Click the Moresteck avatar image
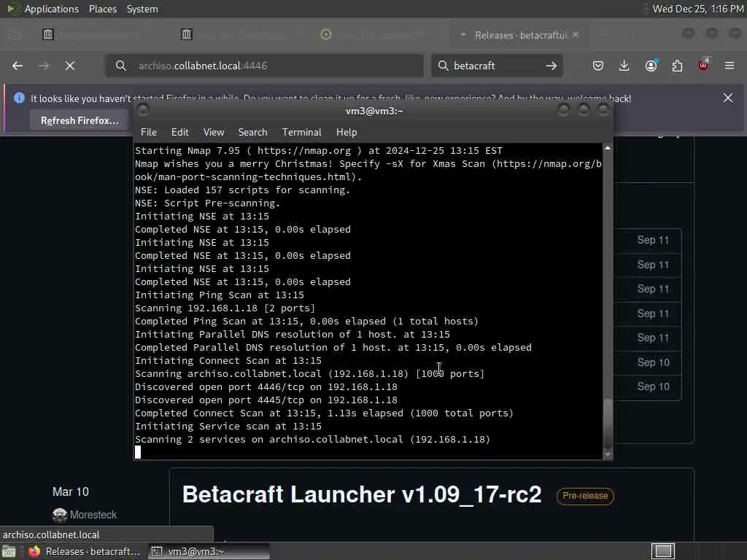The height and width of the screenshot is (560, 747). tap(60, 515)
